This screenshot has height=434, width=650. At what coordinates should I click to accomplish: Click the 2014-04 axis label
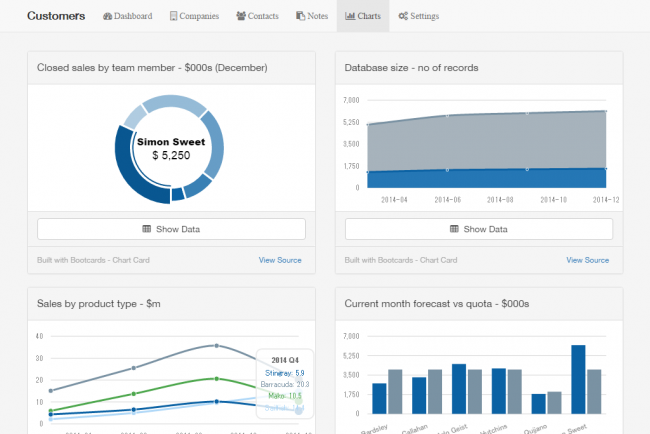394,200
